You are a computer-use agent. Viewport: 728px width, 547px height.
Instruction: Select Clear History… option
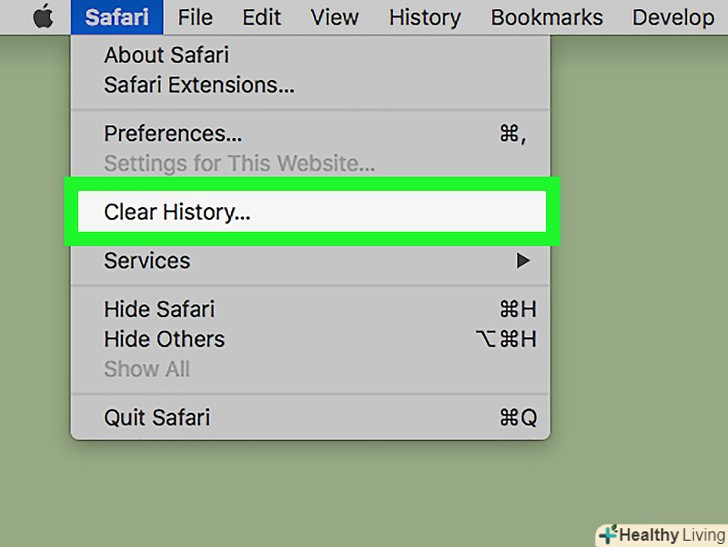click(177, 212)
